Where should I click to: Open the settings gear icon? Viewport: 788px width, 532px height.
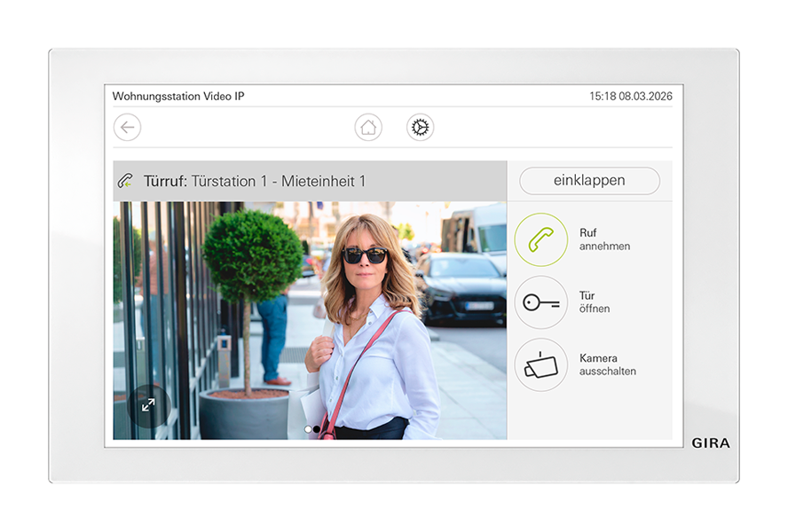pos(420,127)
